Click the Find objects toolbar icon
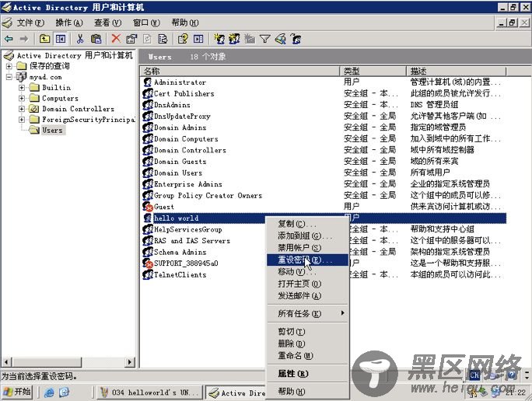Viewport: 532px width, 401px height. point(281,39)
